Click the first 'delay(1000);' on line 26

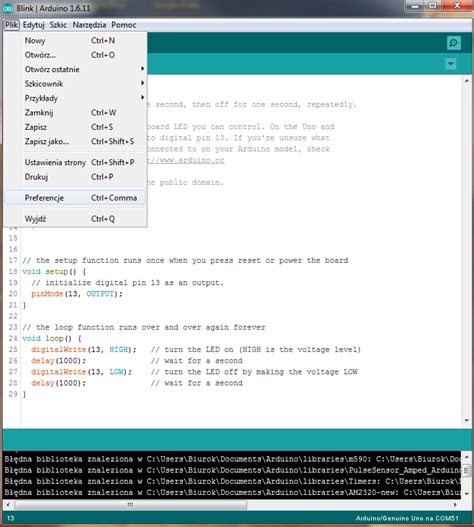[x=58, y=361]
